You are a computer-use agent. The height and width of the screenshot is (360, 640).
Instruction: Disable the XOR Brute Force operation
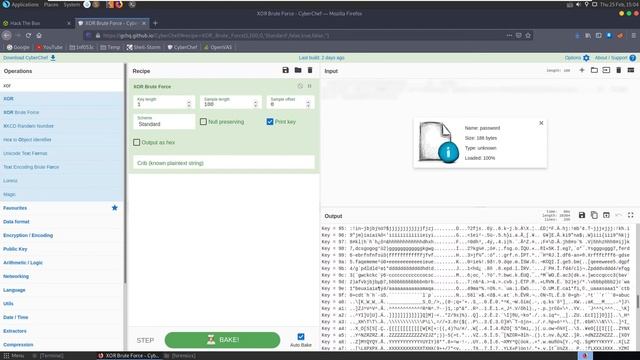click(300, 86)
